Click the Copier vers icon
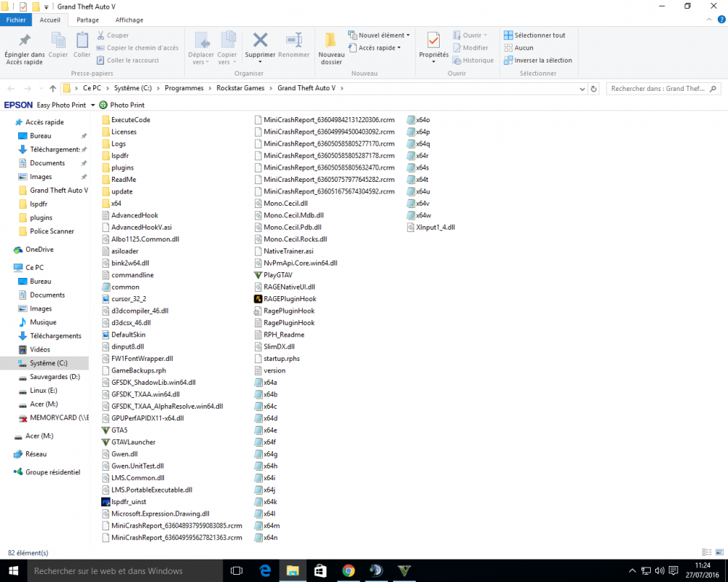Viewport: 728px width, 582px height. pyautogui.click(x=227, y=40)
